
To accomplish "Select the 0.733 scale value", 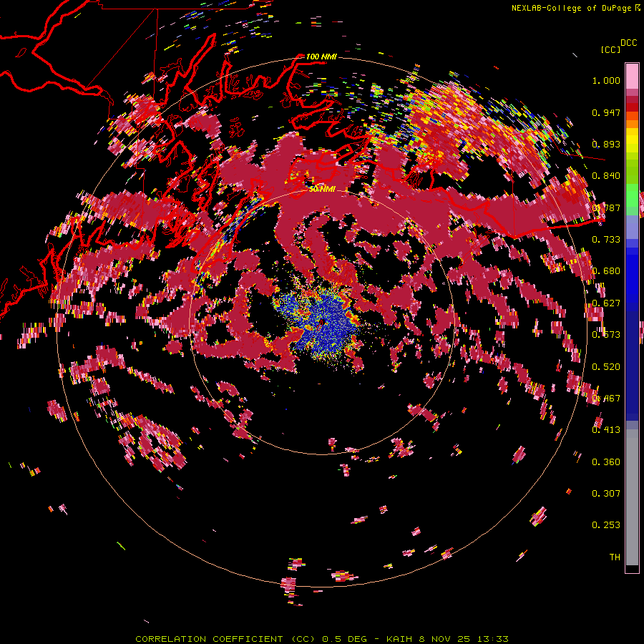I will pyautogui.click(x=606, y=240).
